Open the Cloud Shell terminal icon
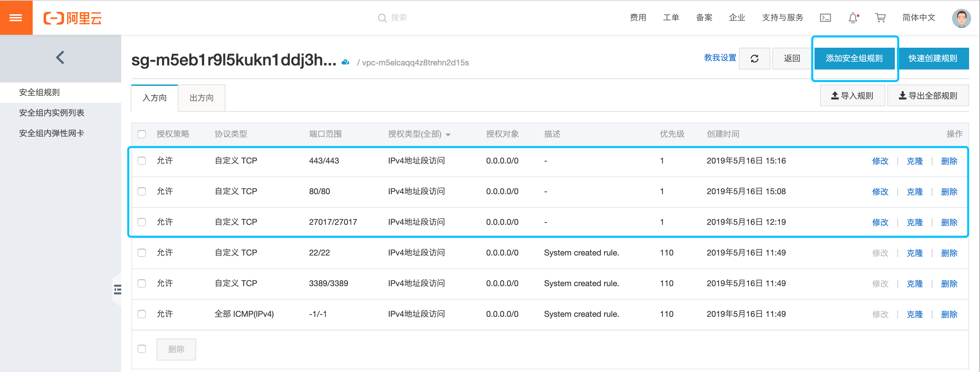This screenshot has height=372, width=980. 825,17
